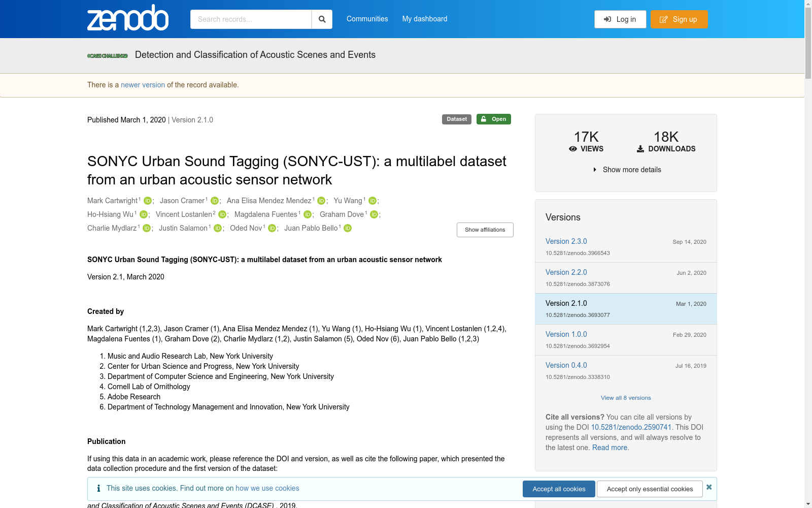Open Version 2.3.0 in versions list
The height and width of the screenshot is (508, 812).
click(566, 241)
